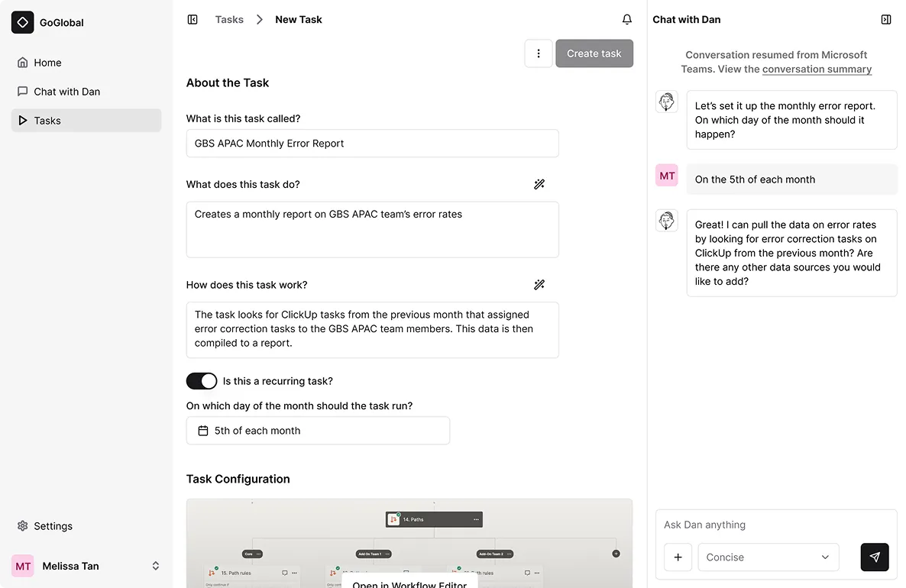Open Settings in the sidebar
906x588 pixels.
(53, 526)
